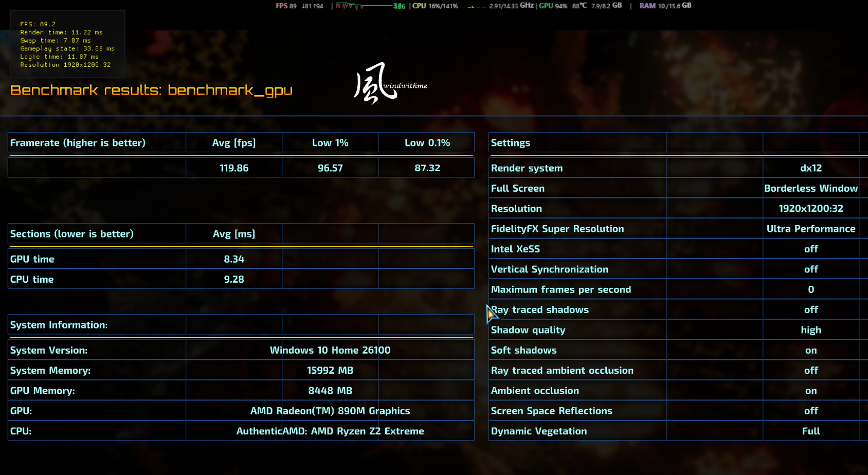868x475 pixels.
Task: Click 'Resolution 1920x1200:32' in the debug overlay
Action: click(65, 65)
